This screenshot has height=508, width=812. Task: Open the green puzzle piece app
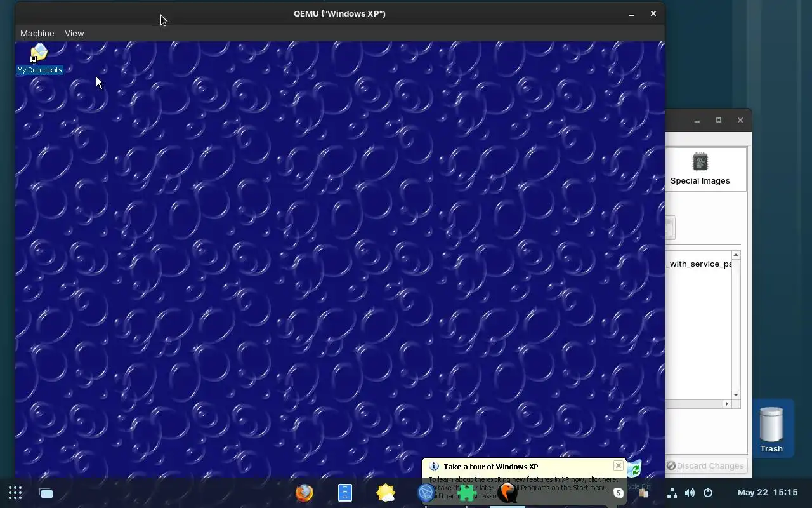tap(467, 493)
